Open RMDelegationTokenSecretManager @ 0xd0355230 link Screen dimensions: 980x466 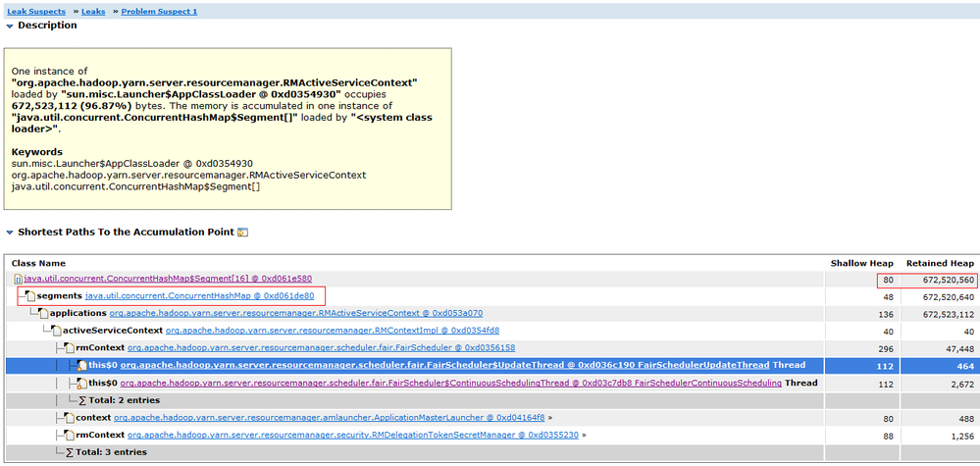coord(352,435)
